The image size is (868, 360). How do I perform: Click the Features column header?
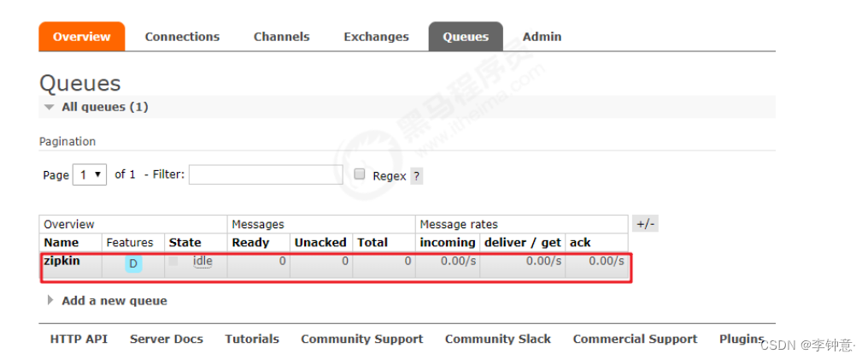[x=130, y=243]
